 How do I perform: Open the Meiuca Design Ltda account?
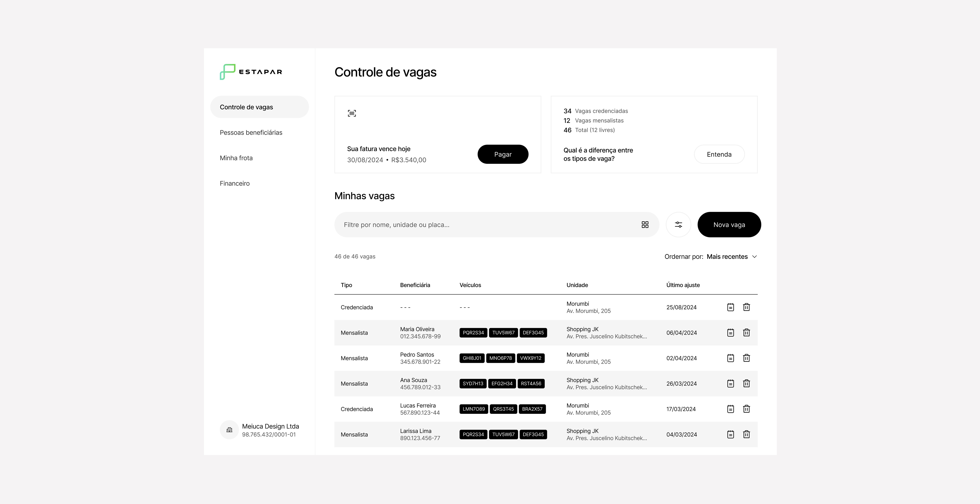pyautogui.click(x=259, y=430)
